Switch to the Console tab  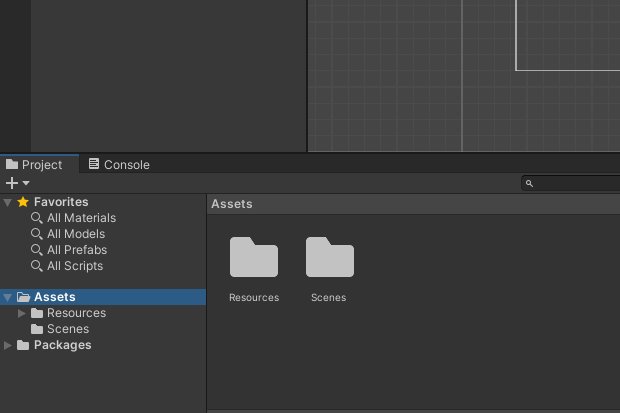coord(119,165)
